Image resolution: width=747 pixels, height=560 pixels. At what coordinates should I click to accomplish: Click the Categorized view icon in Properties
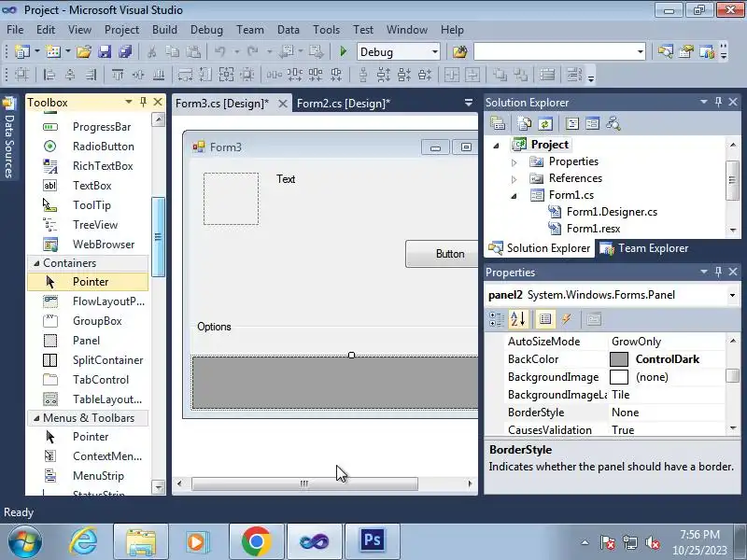point(497,319)
